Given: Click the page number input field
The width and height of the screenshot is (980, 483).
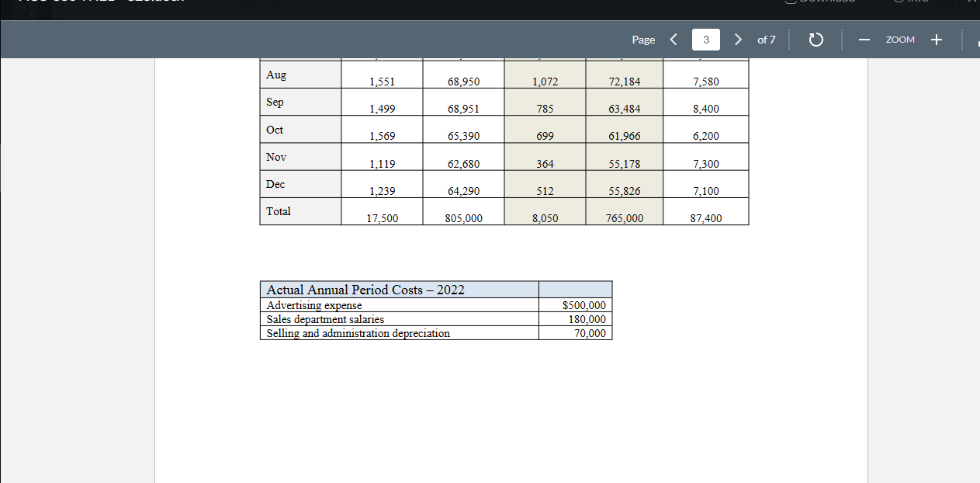Looking at the screenshot, I should [705, 39].
